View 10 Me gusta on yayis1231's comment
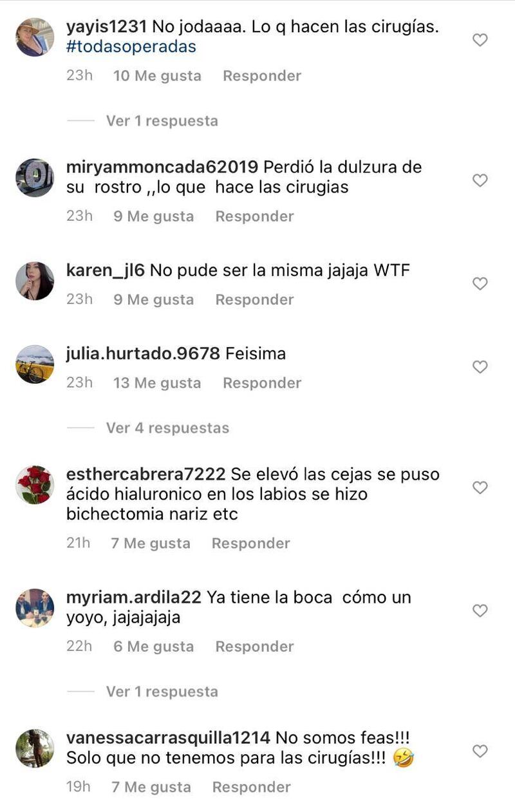This screenshot has height=812, width=515. [x=157, y=76]
